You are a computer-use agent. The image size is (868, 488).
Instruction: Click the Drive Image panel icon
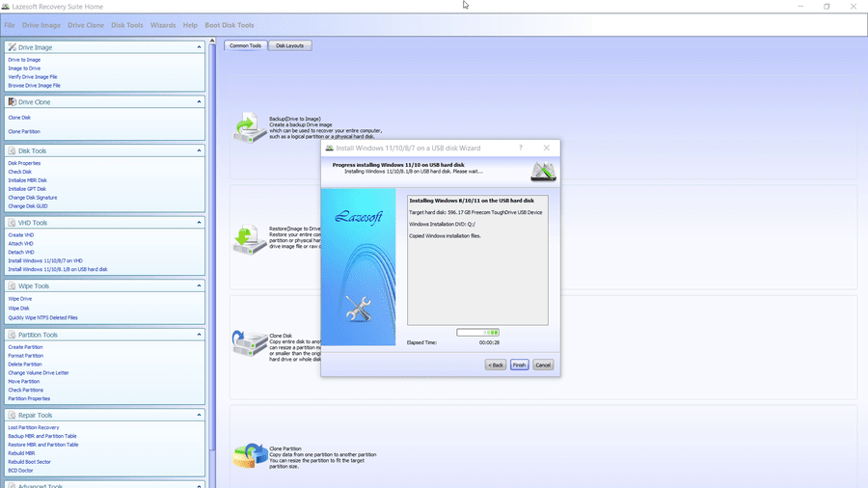pos(12,47)
